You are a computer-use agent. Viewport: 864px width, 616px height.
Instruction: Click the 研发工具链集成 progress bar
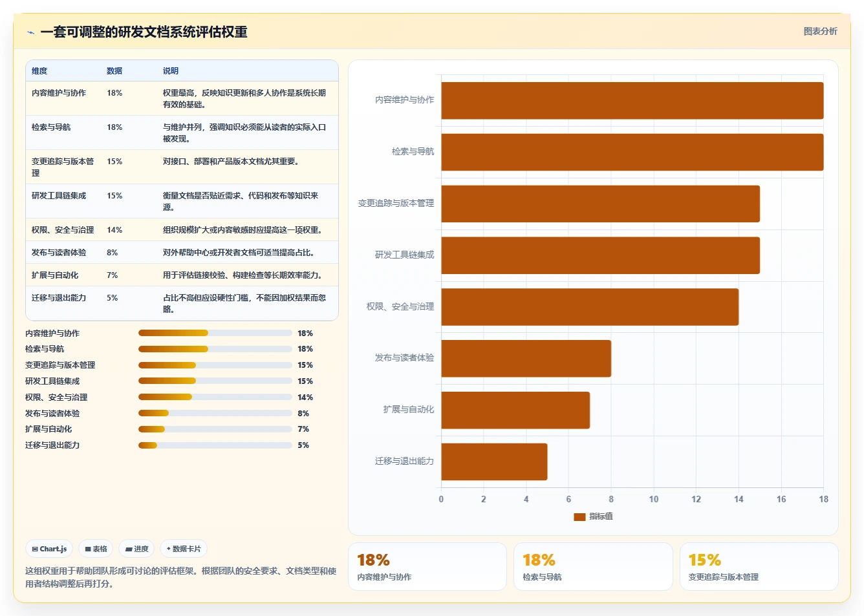tap(215, 381)
